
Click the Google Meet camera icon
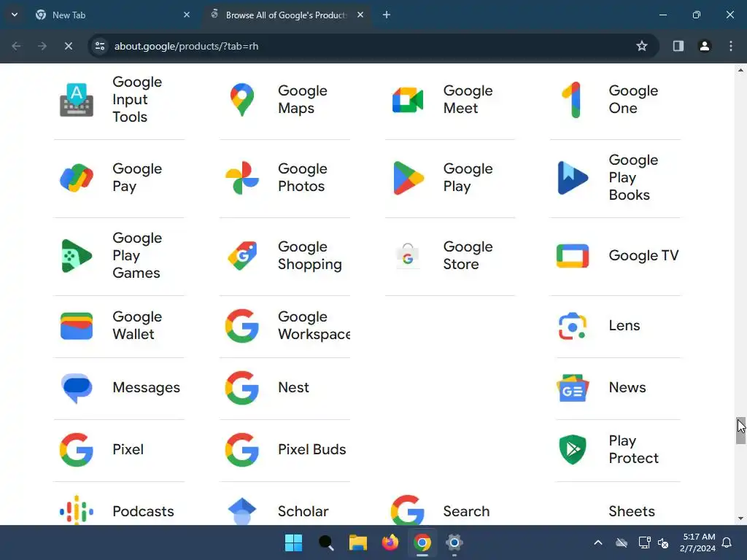click(x=407, y=100)
